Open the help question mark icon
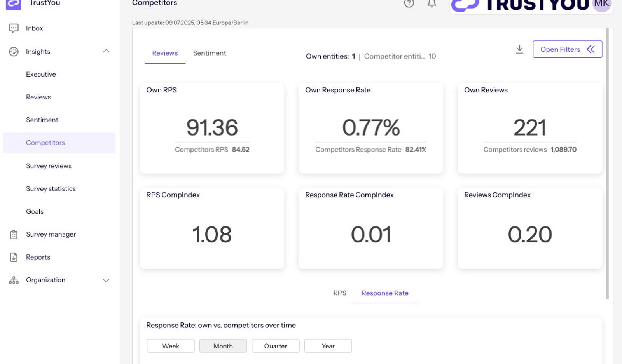This screenshot has width=622, height=364. coord(409,3)
